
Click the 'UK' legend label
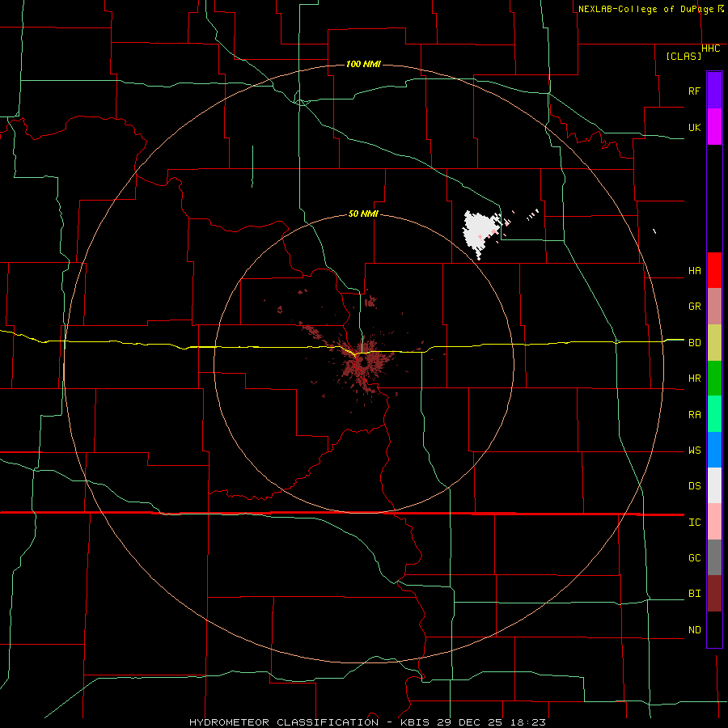point(694,128)
